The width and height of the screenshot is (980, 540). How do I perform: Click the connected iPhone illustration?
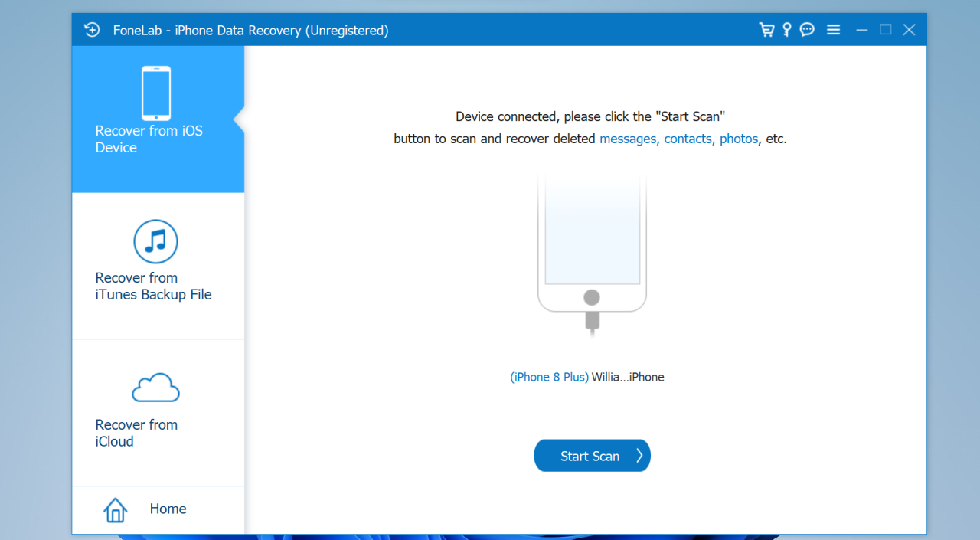[592, 245]
